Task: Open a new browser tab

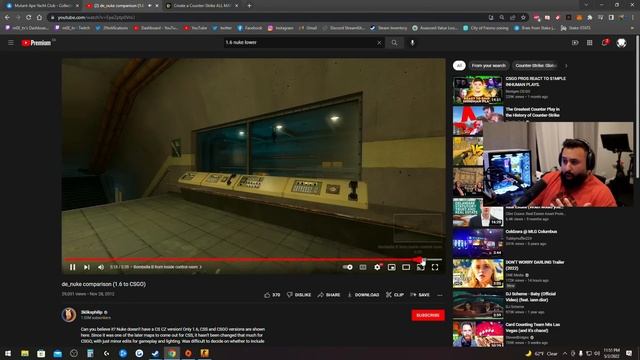Action: coord(249,6)
